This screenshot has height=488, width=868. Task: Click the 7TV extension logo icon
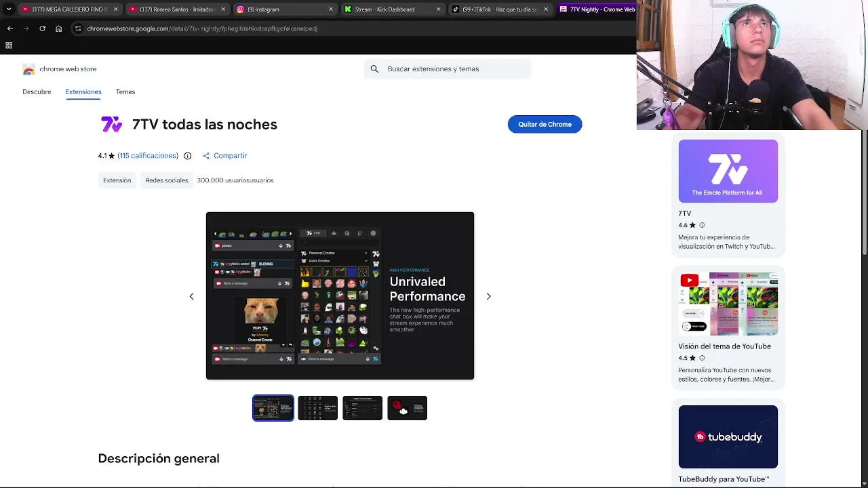pyautogui.click(x=111, y=124)
